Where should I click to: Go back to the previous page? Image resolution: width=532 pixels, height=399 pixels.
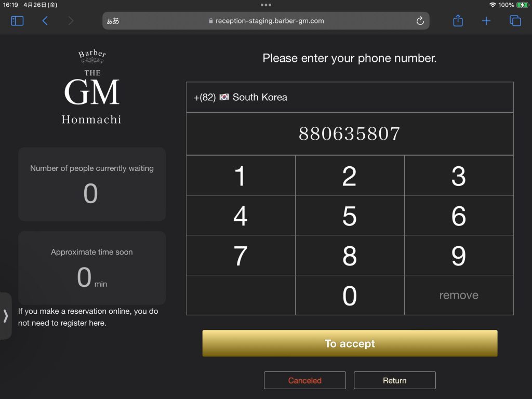(45, 21)
